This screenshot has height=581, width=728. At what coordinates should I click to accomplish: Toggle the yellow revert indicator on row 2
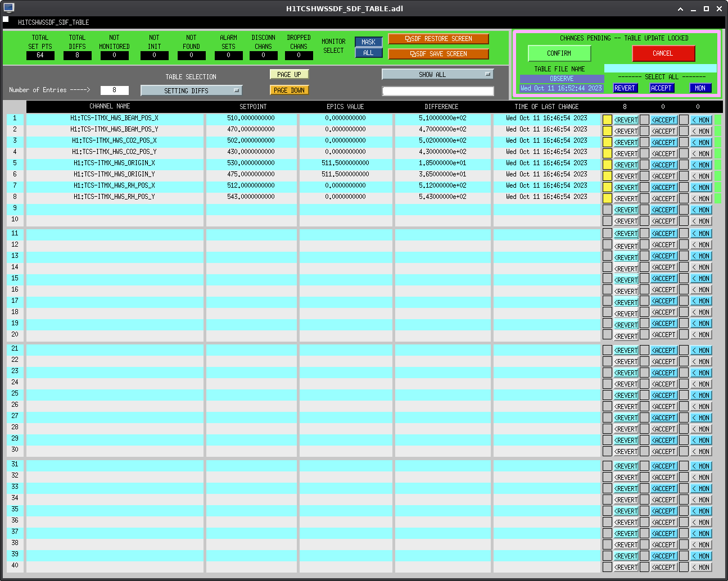click(607, 131)
